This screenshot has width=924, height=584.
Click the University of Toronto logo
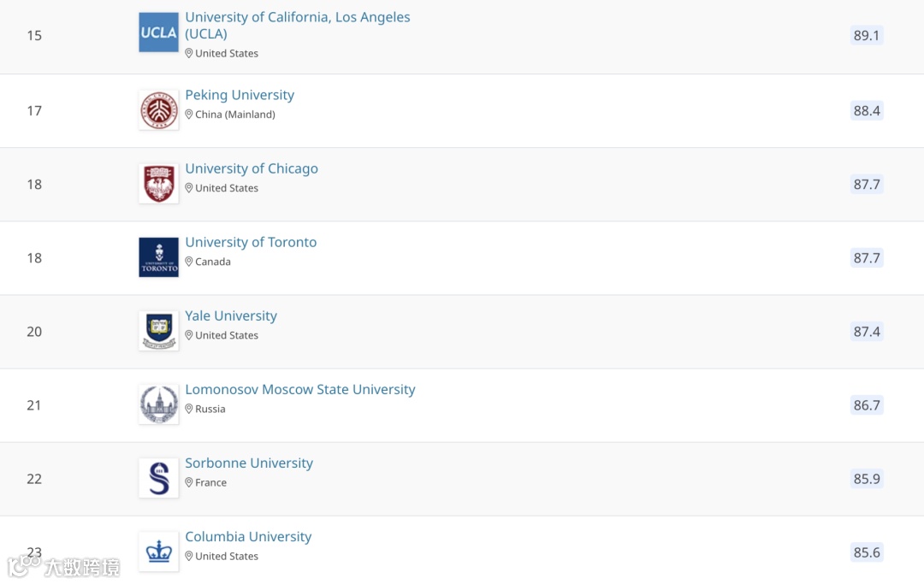158,257
